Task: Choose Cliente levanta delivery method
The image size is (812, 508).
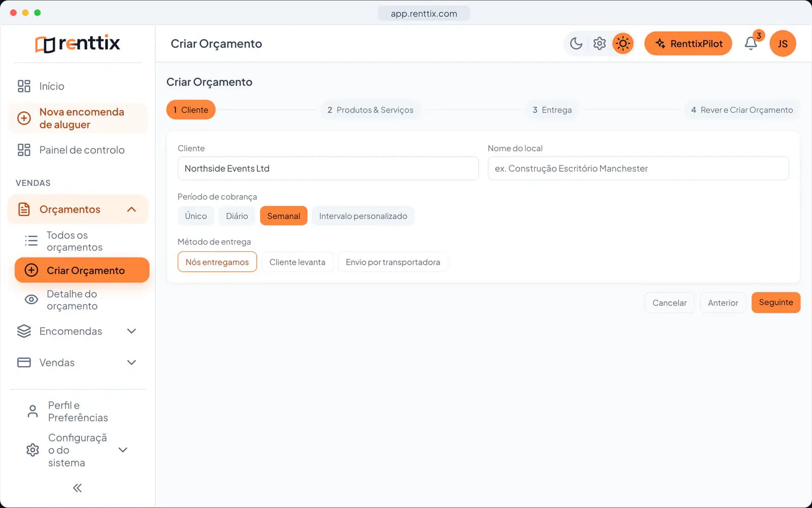Action: 297,262
